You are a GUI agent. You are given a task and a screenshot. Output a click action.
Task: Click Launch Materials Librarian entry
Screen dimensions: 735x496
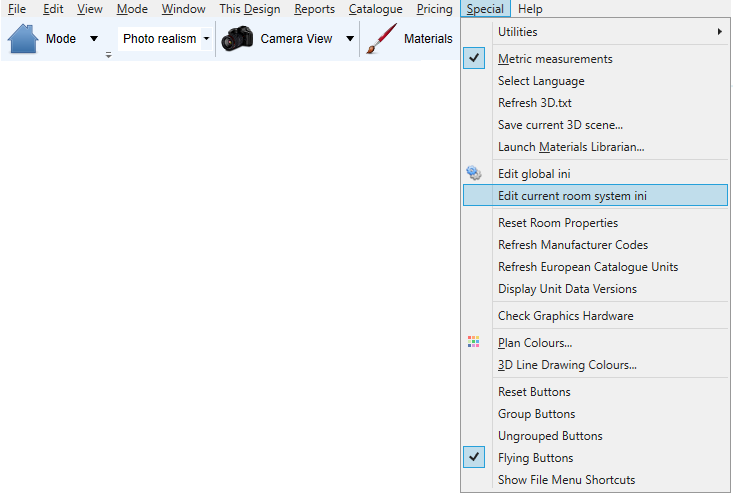pos(571,147)
